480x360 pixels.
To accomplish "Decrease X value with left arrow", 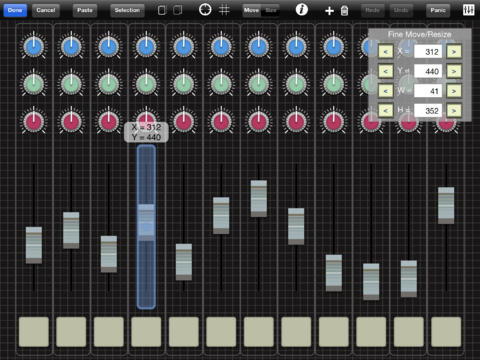I will pyautogui.click(x=386, y=52).
